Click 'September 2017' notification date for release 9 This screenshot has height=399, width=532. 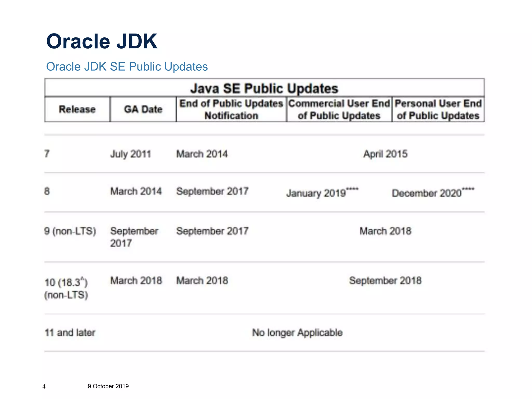click(x=212, y=231)
